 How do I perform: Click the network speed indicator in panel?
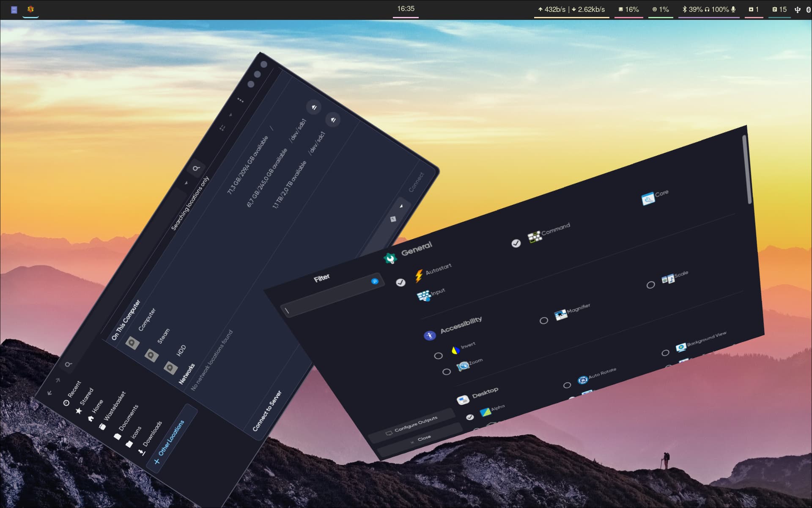pyautogui.click(x=571, y=9)
